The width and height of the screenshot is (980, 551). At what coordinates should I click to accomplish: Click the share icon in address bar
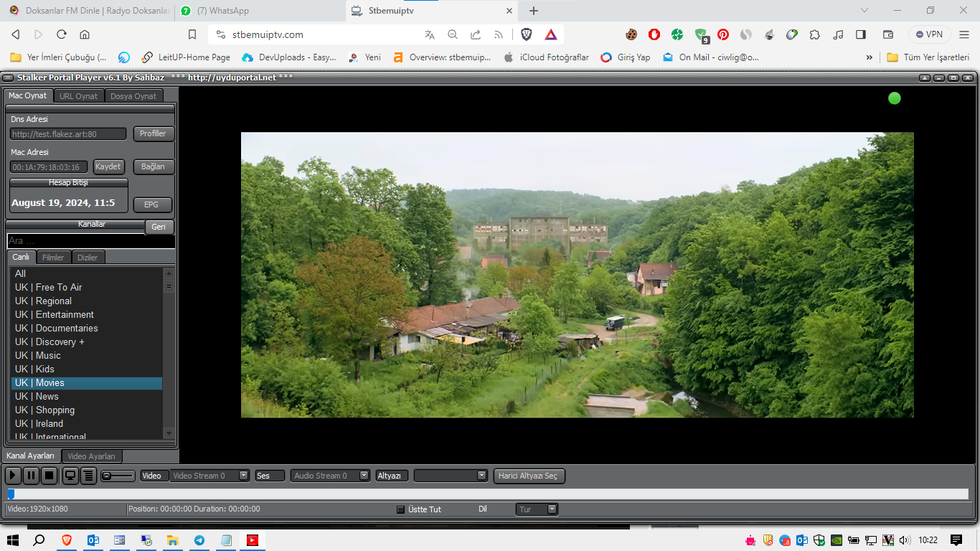click(476, 34)
